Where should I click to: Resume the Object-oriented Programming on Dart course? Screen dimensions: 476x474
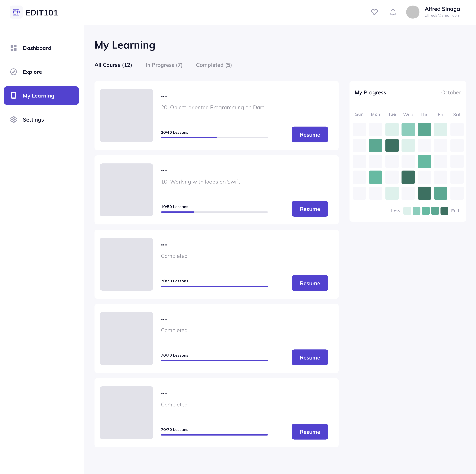click(x=310, y=134)
